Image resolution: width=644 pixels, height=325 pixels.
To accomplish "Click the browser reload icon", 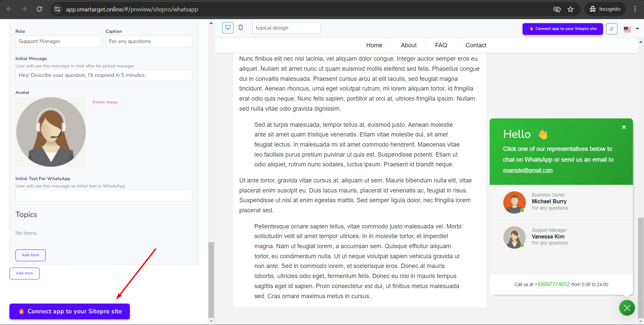I will point(39,9).
